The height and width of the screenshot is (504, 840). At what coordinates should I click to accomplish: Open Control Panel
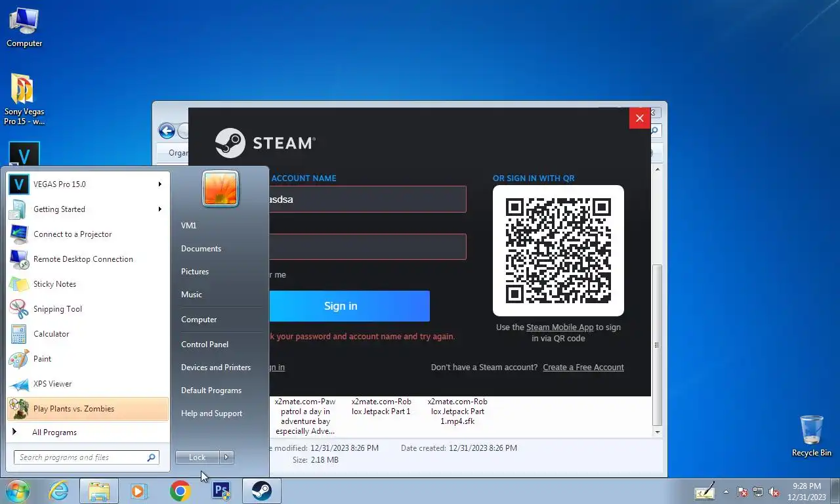pos(205,345)
